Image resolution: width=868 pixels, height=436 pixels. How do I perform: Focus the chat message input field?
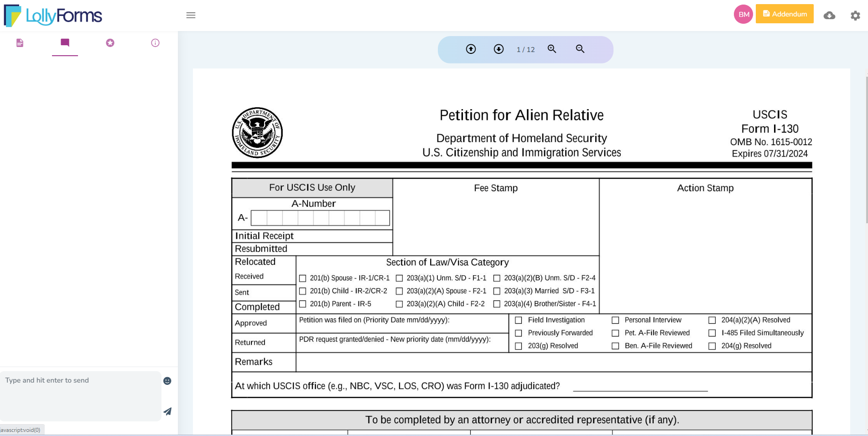click(81, 395)
